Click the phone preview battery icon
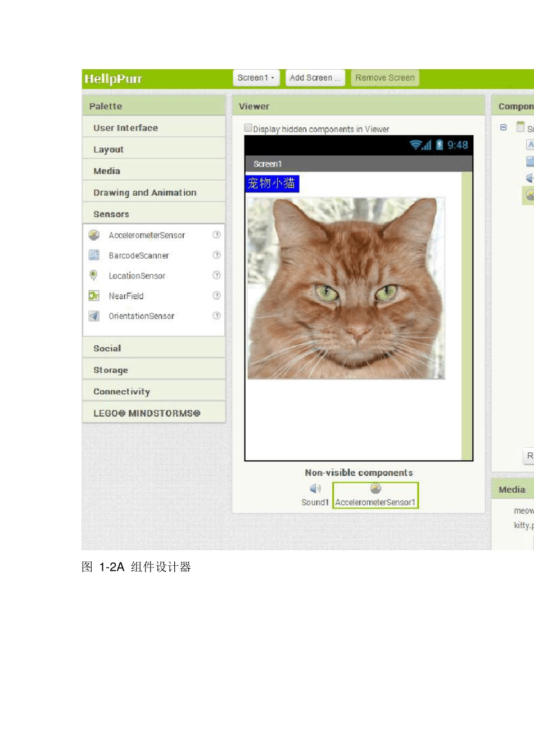Screen dimensions: 534x756 (x=440, y=145)
